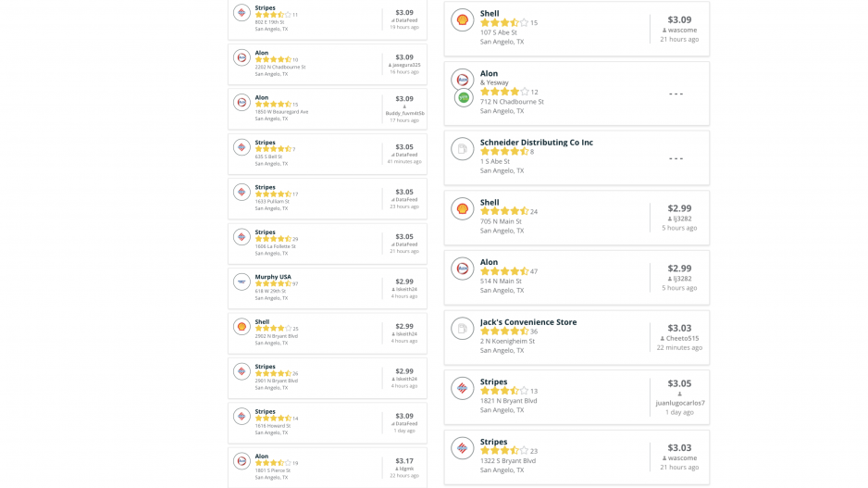
Task: Open the Schneider Distributing Co Inc station link
Action: pyautogui.click(x=537, y=143)
